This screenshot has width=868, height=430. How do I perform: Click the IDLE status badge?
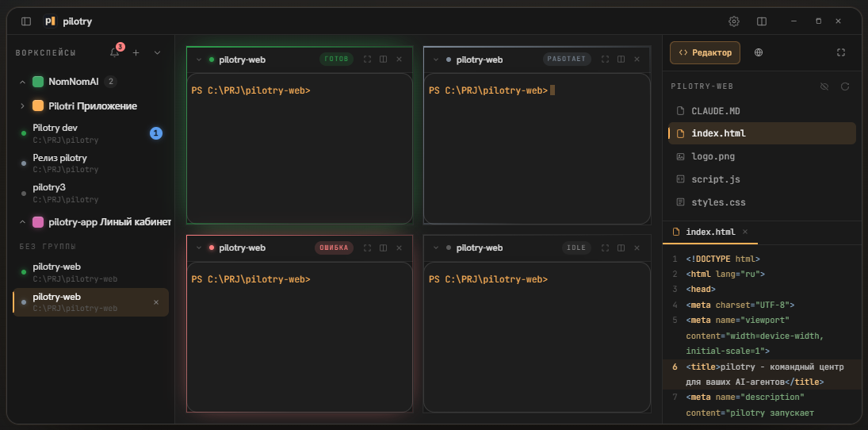(577, 248)
